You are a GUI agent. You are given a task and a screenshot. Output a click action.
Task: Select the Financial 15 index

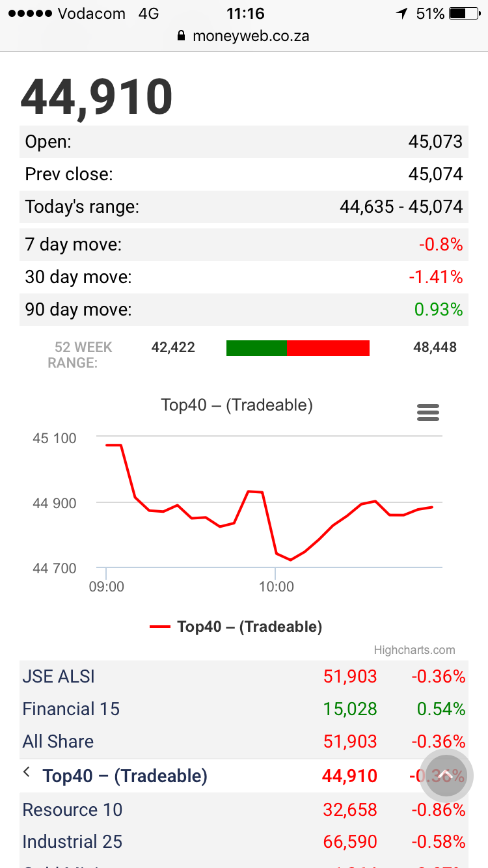tap(244, 709)
